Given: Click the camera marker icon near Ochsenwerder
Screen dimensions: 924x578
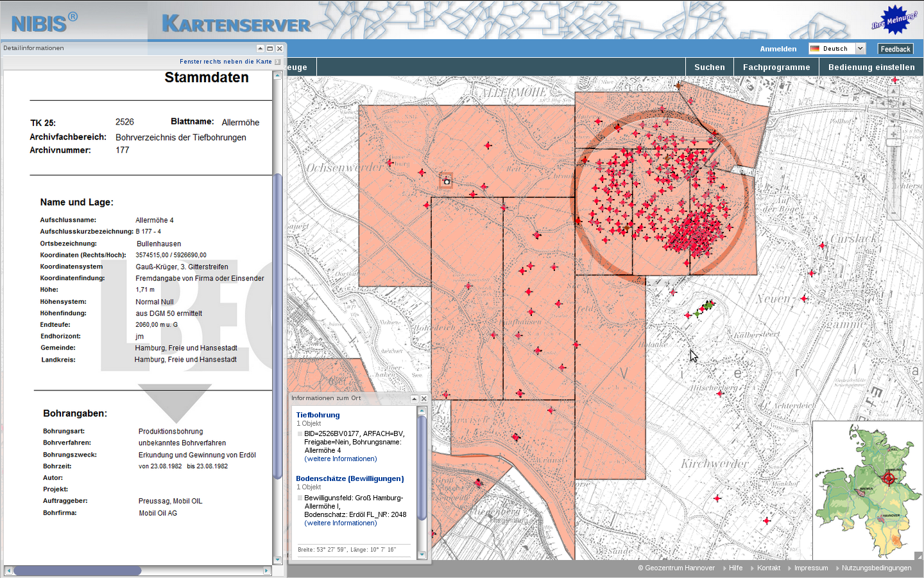Looking at the screenshot, I should (447, 181).
